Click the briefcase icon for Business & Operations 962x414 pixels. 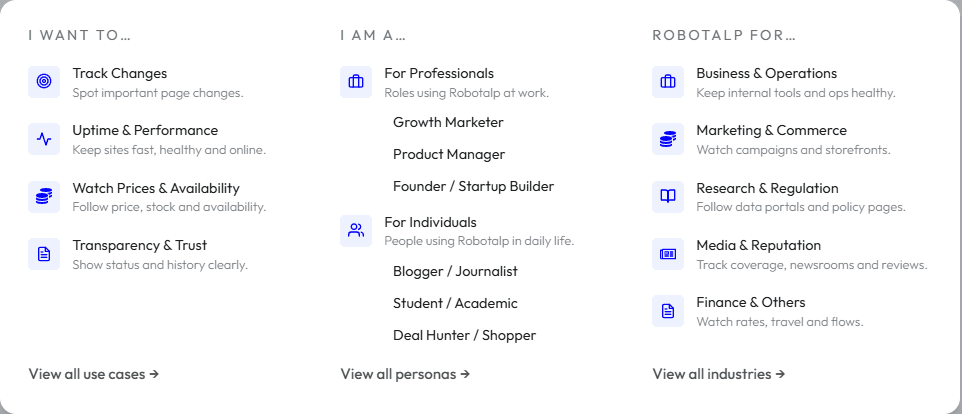668,82
